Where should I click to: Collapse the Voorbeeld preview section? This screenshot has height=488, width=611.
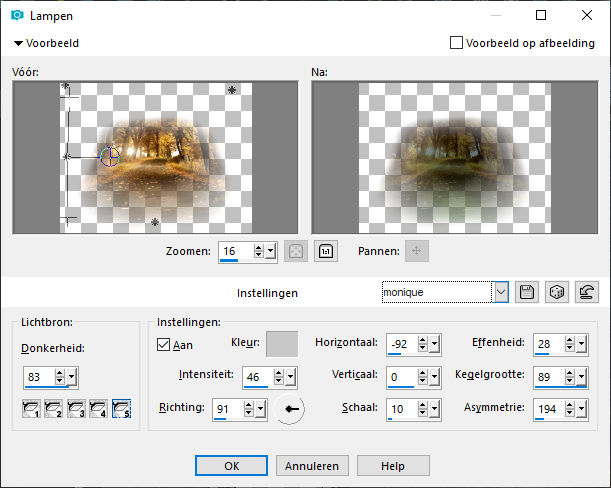tap(18, 43)
